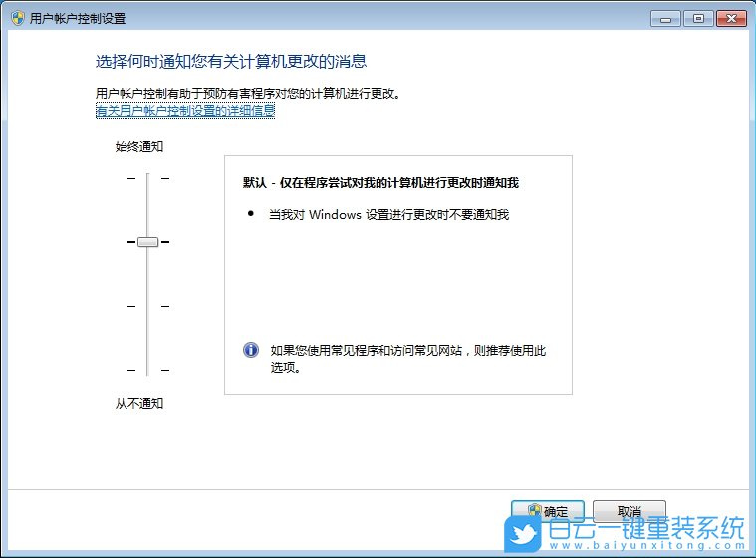756x558 pixels.
Task: Maximize the 用户帐户控制设置 window
Action: point(698,19)
